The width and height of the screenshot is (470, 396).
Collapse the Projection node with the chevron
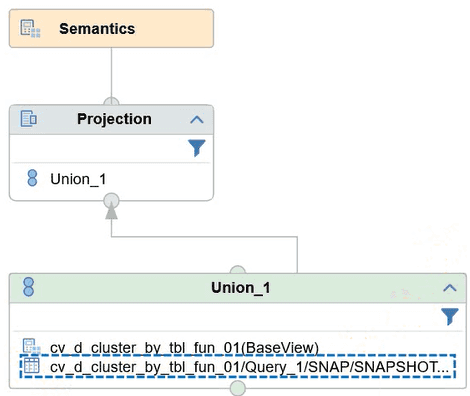point(197,119)
